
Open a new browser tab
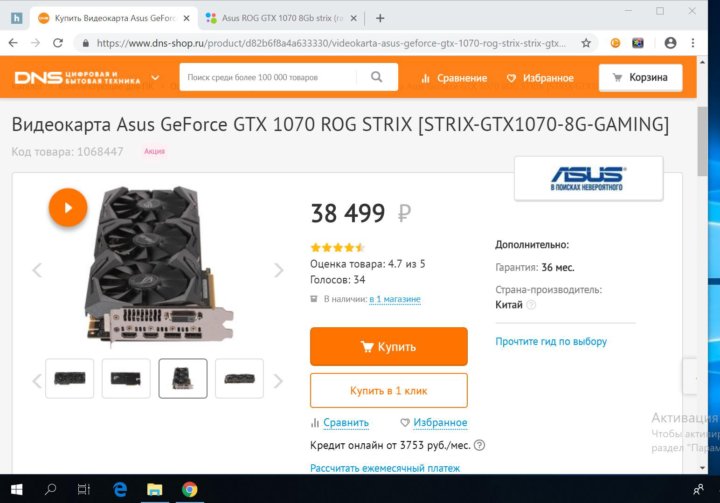pos(380,18)
